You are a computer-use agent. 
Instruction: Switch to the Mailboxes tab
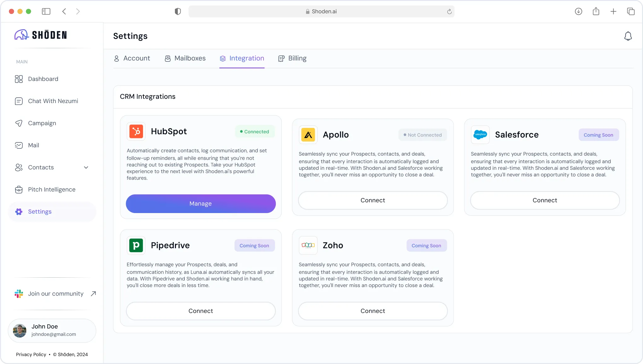pyautogui.click(x=185, y=58)
